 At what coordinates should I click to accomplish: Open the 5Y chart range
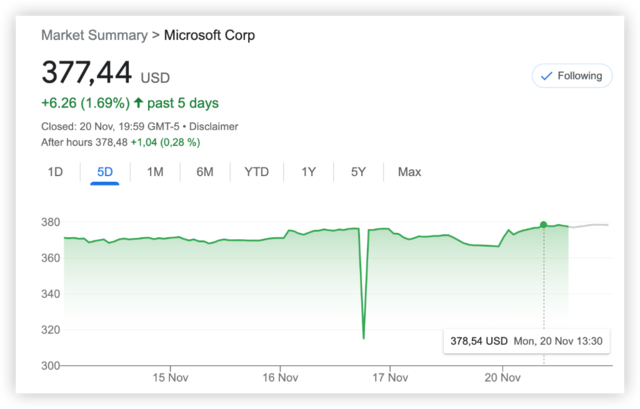[358, 172]
